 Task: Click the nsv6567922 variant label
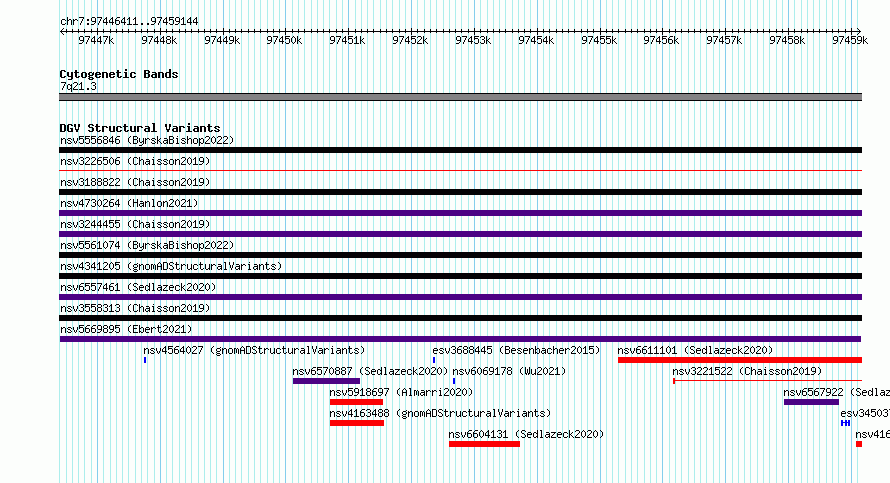pyautogui.click(x=836, y=392)
